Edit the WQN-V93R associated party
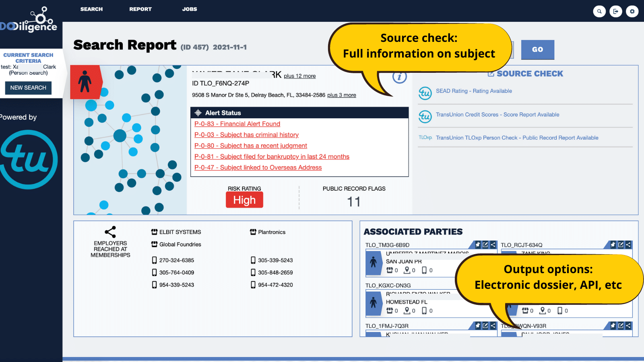 (621, 325)
